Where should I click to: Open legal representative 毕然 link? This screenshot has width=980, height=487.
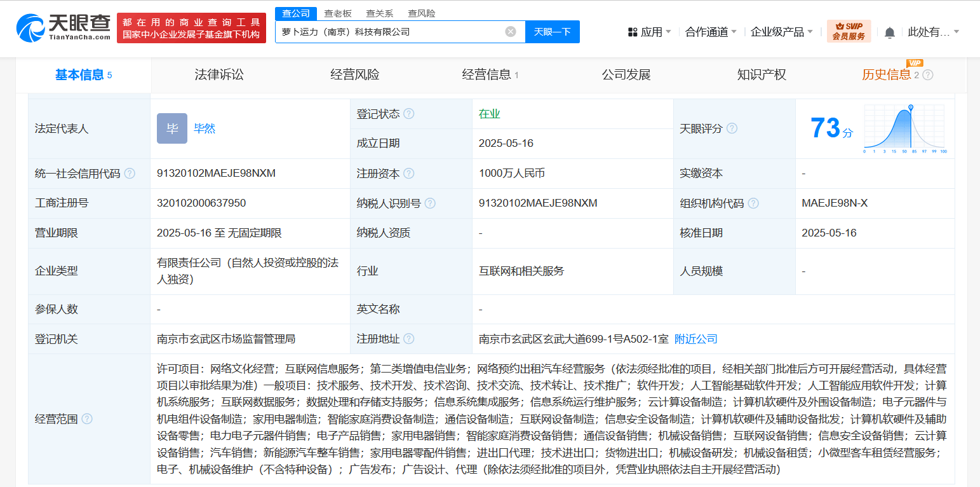point(205,128)
